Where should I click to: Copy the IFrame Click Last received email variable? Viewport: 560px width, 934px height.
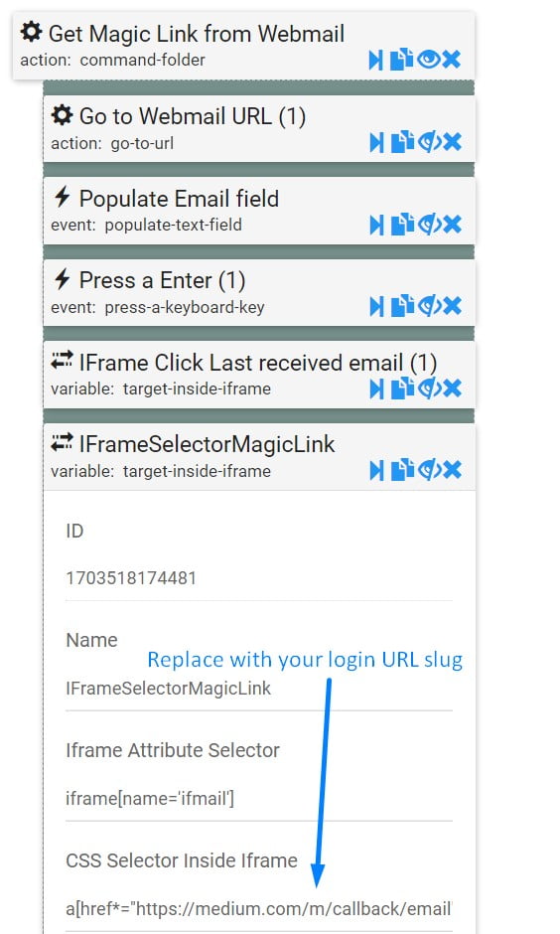click(x=402, y=388)
